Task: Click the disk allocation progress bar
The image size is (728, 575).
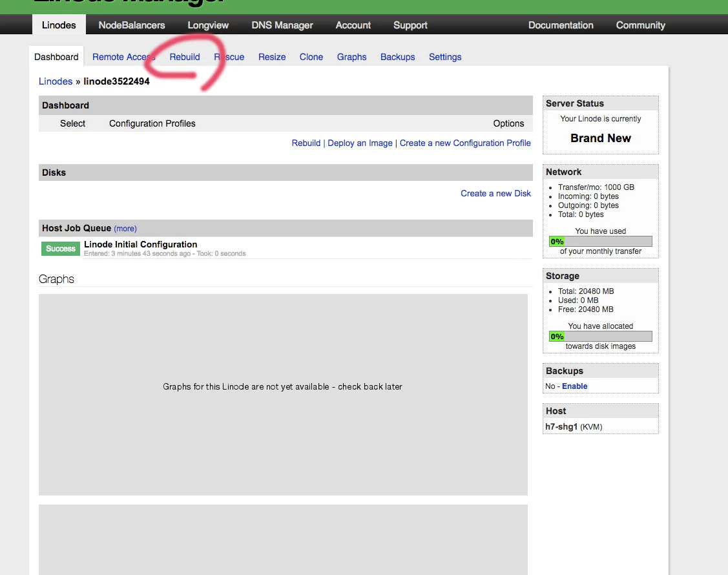Action: 600,336
